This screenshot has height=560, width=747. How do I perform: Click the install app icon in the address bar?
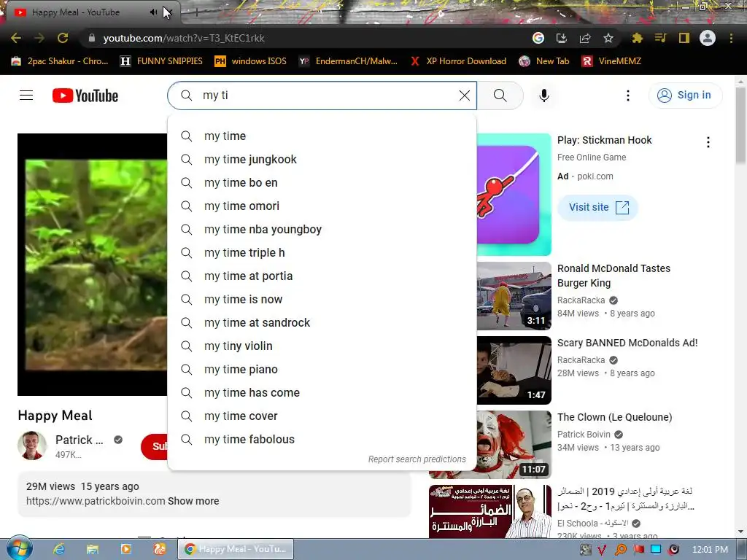pyautogui.click(x=562, y=38)
